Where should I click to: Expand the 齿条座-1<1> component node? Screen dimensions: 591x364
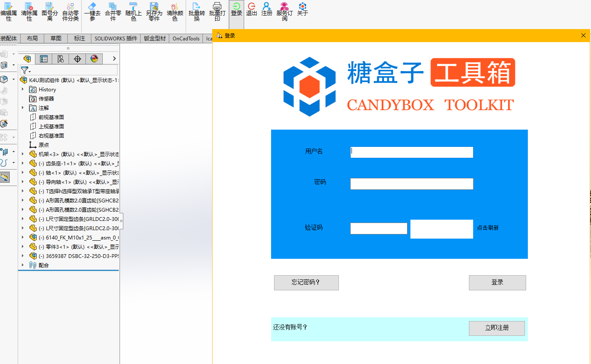point(23,164)
